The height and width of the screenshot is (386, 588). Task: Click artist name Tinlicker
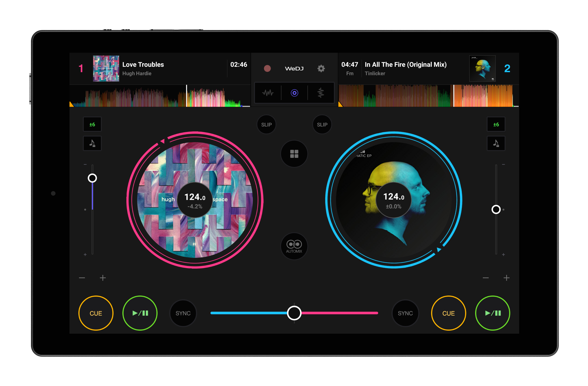click(375, 73)
